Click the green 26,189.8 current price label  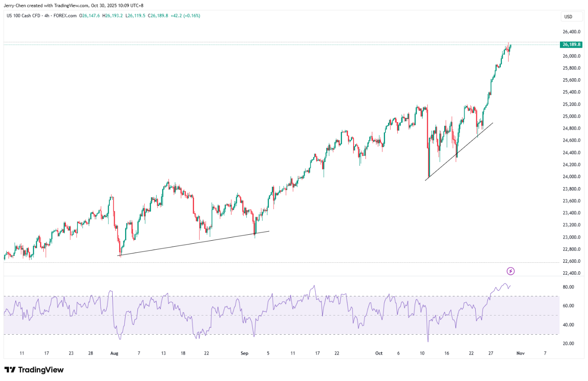[571, 45]
